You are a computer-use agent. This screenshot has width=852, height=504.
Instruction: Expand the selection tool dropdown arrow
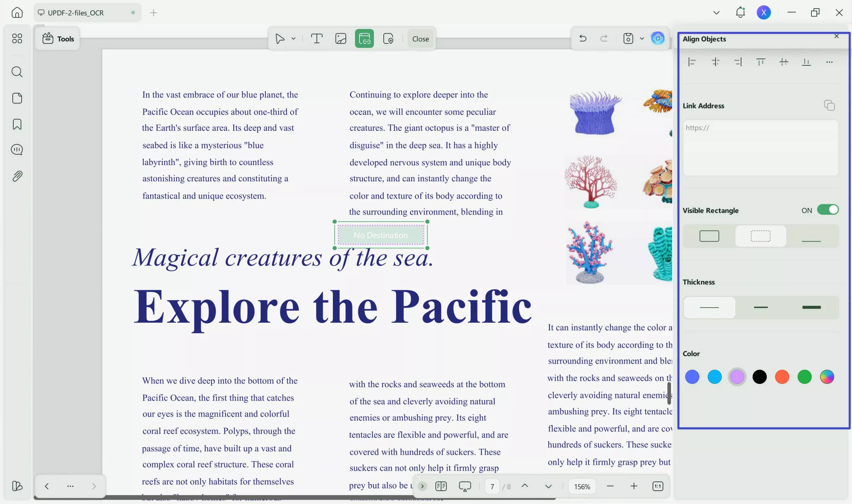(x=294, y=39)
